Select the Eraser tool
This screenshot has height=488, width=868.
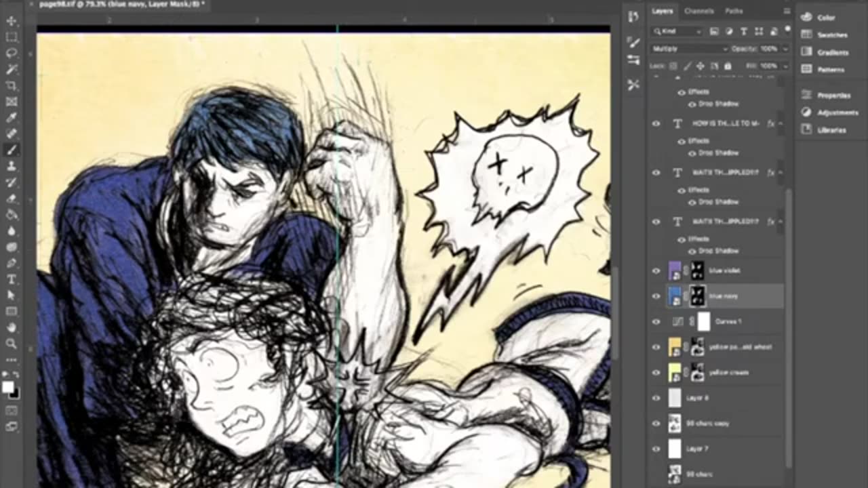(x=12, y=199)
